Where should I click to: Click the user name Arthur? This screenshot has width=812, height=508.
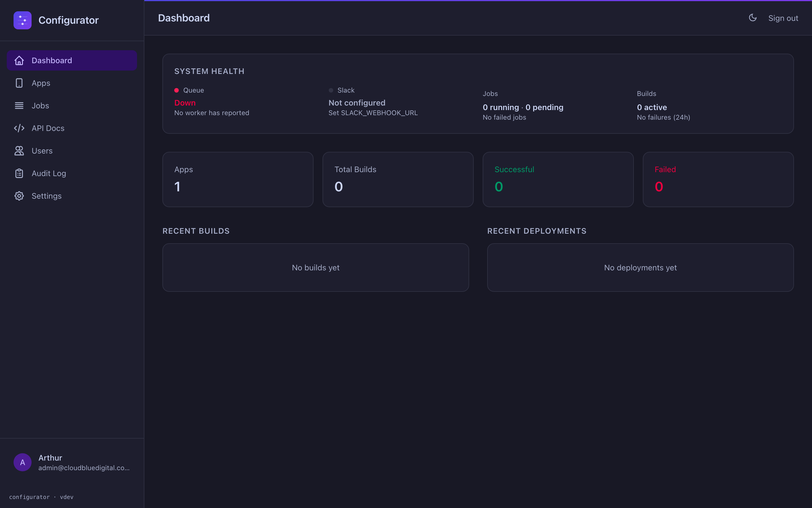(x=50, y=457)
